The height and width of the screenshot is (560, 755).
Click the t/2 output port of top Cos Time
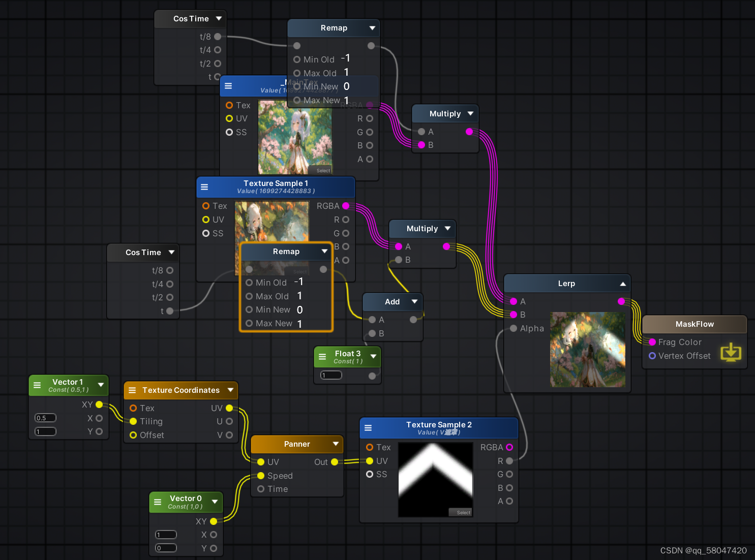218,64
